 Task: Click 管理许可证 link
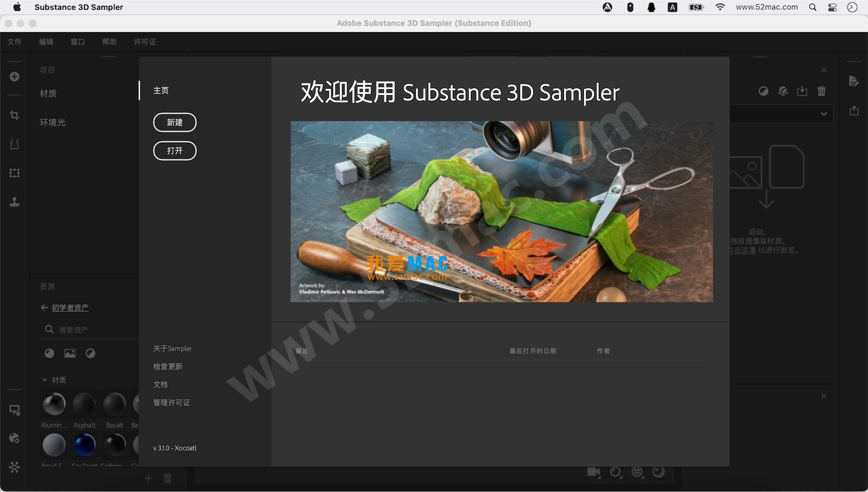click(171, 403)
